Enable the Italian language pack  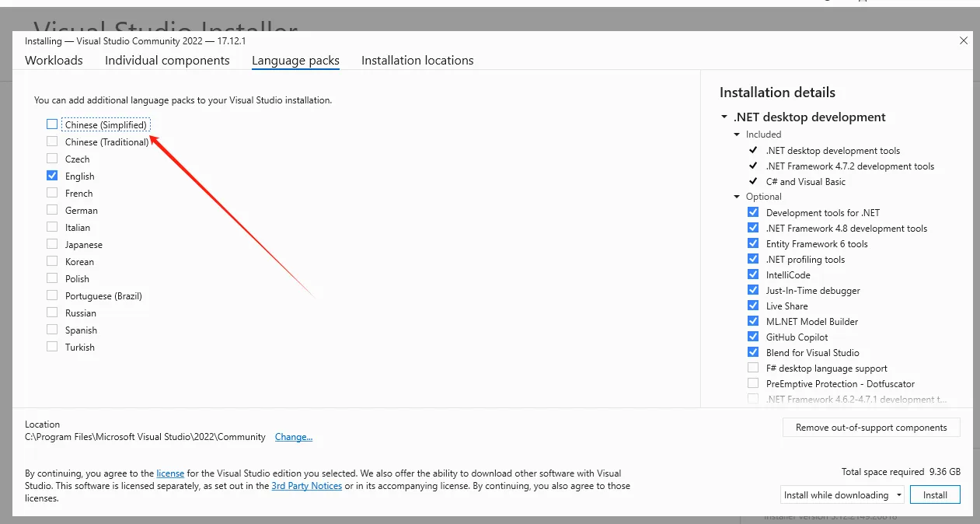tap(52, 227)
